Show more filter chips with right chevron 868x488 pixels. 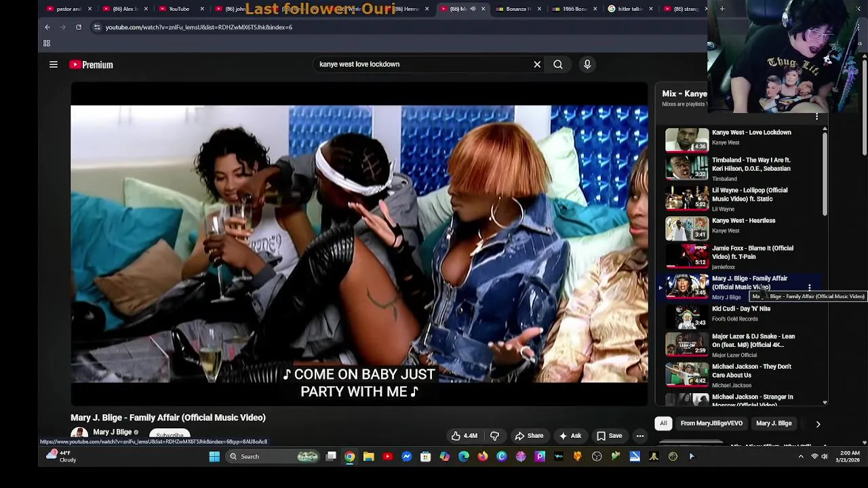818,424
